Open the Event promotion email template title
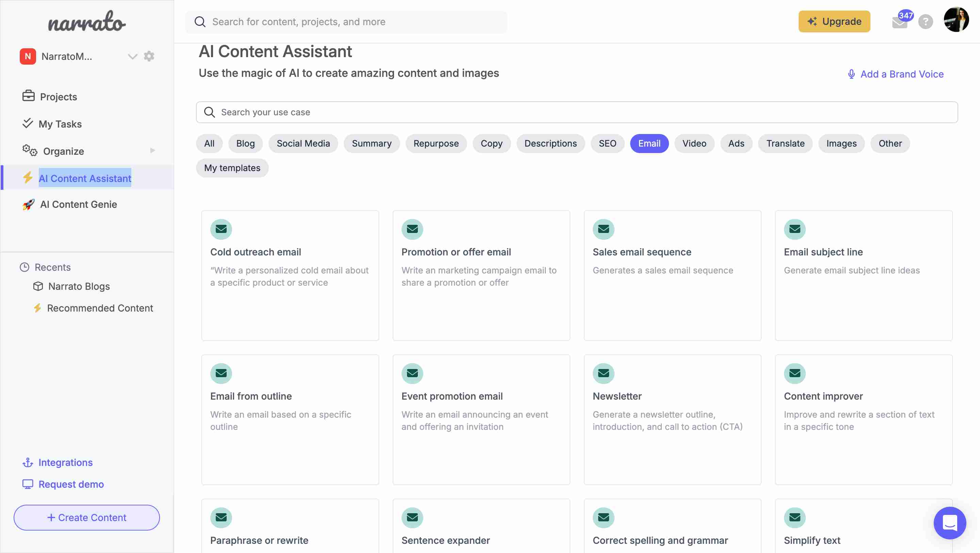This screenshot has height=553, width=980. pyautogui.click(x=452, y=396)
